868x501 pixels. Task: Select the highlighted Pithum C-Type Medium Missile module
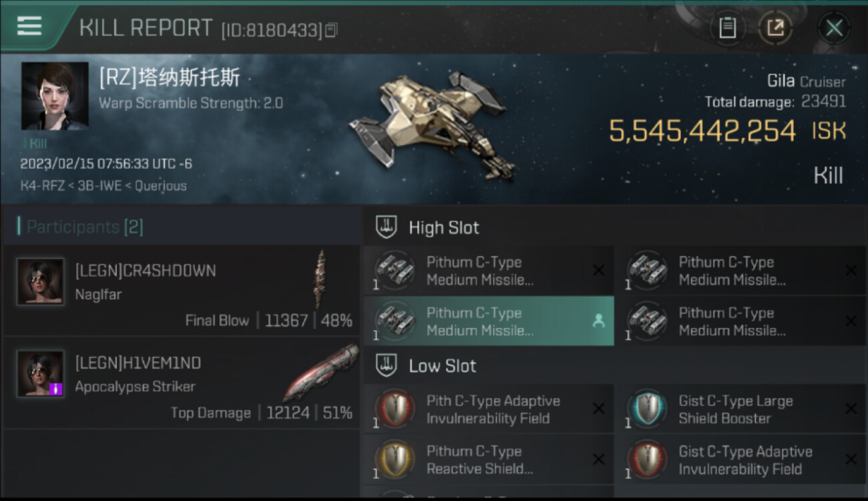489,321
